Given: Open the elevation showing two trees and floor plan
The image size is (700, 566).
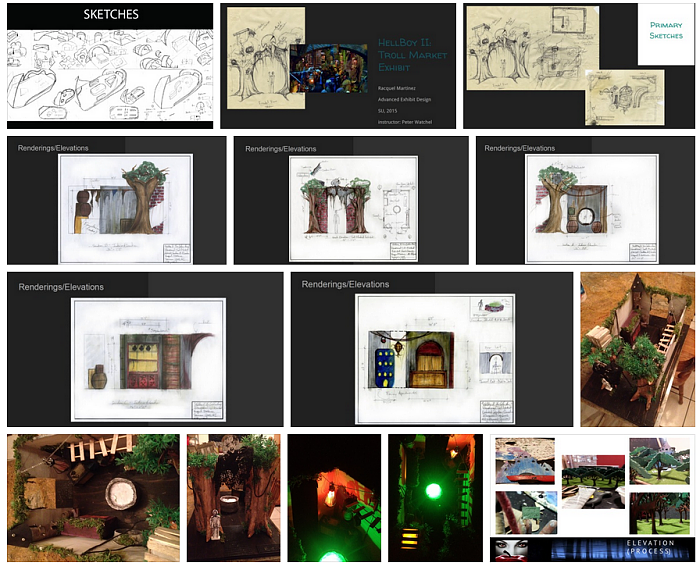Looking at the screenshot, I should (x=351, y=200).
